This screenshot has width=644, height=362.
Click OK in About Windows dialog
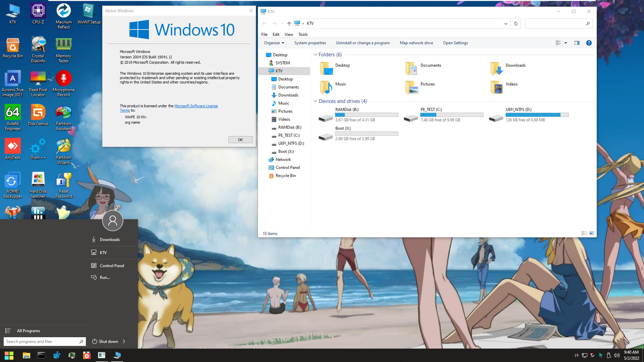click(x=240, y=140)
